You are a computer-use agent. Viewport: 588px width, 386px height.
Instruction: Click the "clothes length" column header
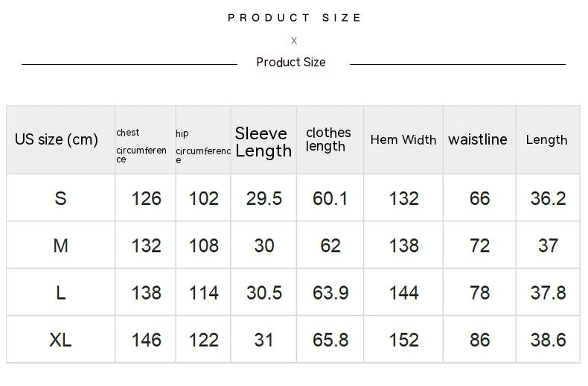(x=328, y=139)
